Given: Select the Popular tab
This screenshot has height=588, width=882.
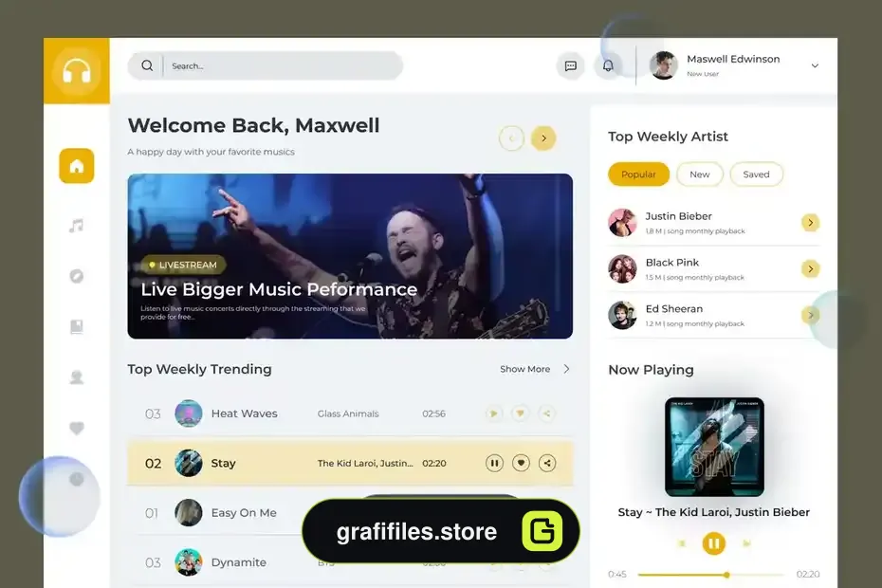Looking at the screenshot, I should click(x=638, y=175).
